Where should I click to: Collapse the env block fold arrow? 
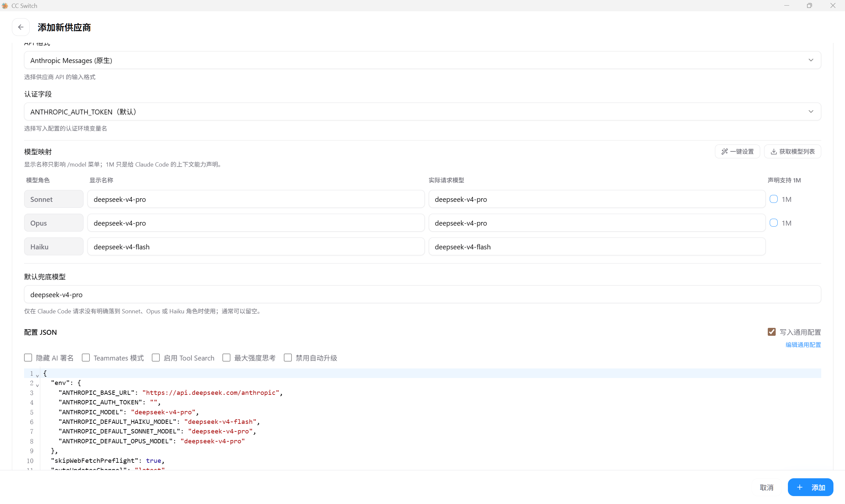coord(37,385)
